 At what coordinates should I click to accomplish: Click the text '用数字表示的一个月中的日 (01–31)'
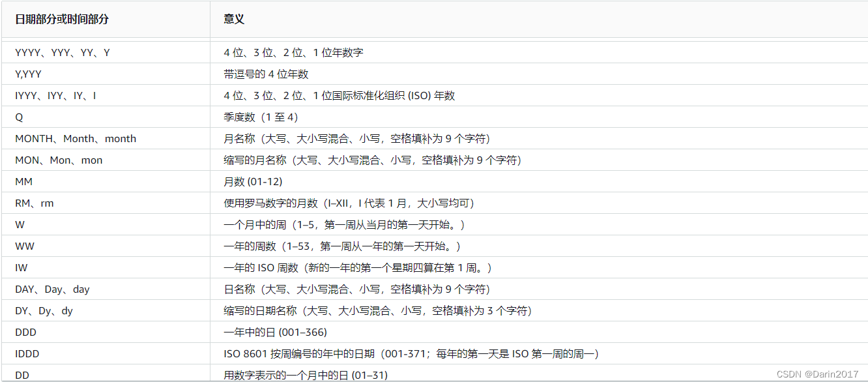tap(306, 375)
